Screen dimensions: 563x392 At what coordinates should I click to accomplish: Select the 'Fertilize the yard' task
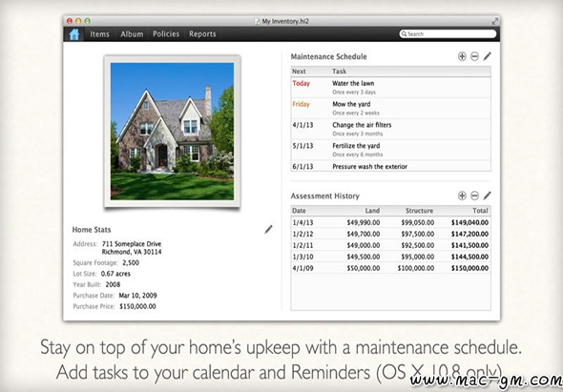[390, 150]
